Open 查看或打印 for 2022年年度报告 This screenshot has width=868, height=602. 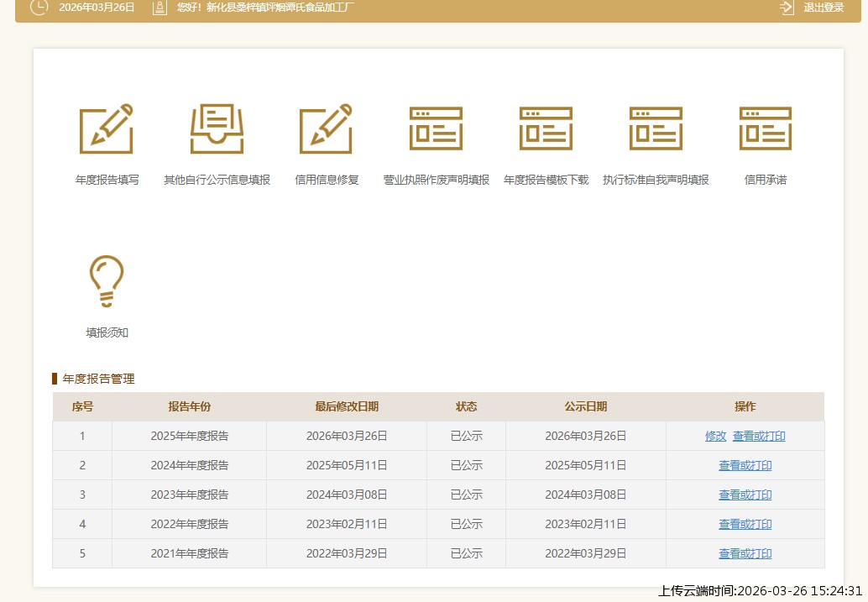(x=745, y=524)
